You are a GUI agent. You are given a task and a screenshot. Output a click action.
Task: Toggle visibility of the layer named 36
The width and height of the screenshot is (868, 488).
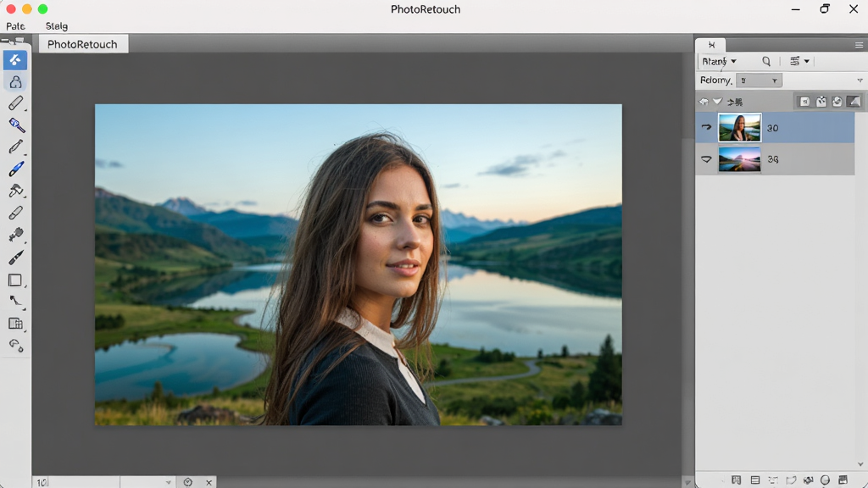[706, 159]
